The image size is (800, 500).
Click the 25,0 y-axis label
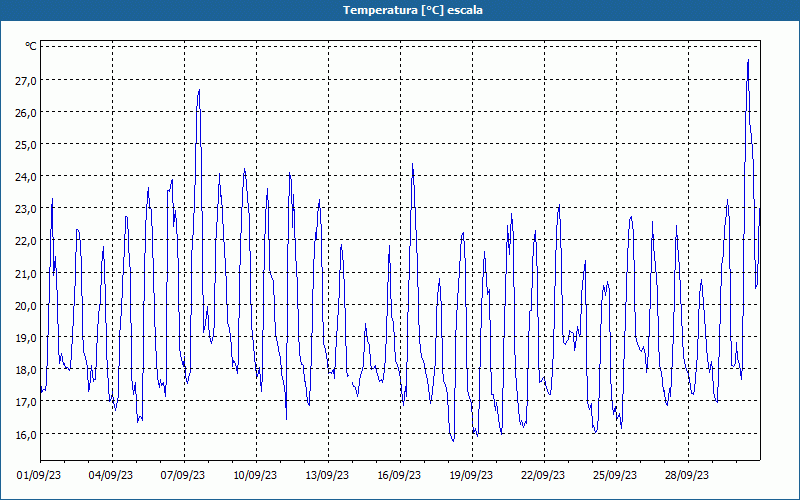click(26, 145)
